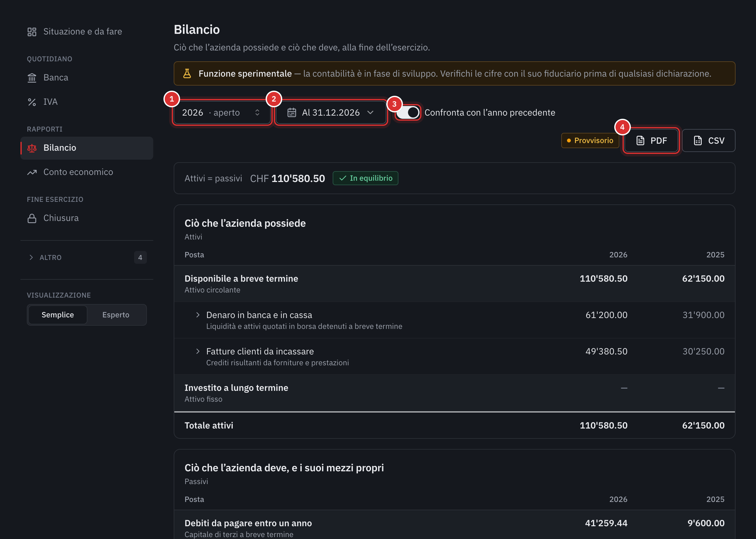The height and width of the screenshot is (539, 756).
Task: Export the balance as PDF
Action: coord(651,140)
